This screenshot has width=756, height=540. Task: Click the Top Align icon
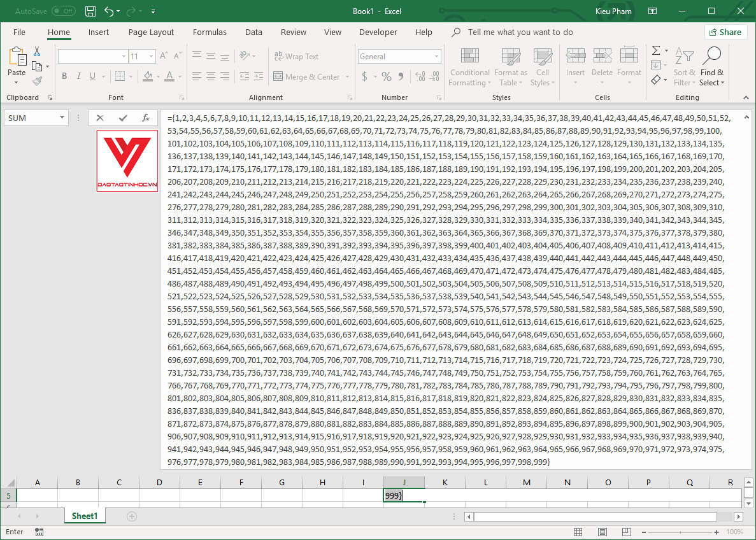(197, 55)
